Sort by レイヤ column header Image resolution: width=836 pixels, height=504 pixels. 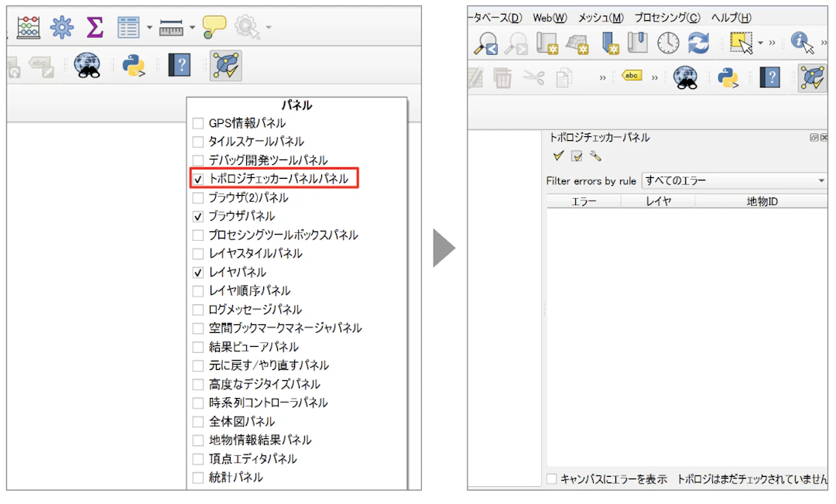tap(659, 201)
